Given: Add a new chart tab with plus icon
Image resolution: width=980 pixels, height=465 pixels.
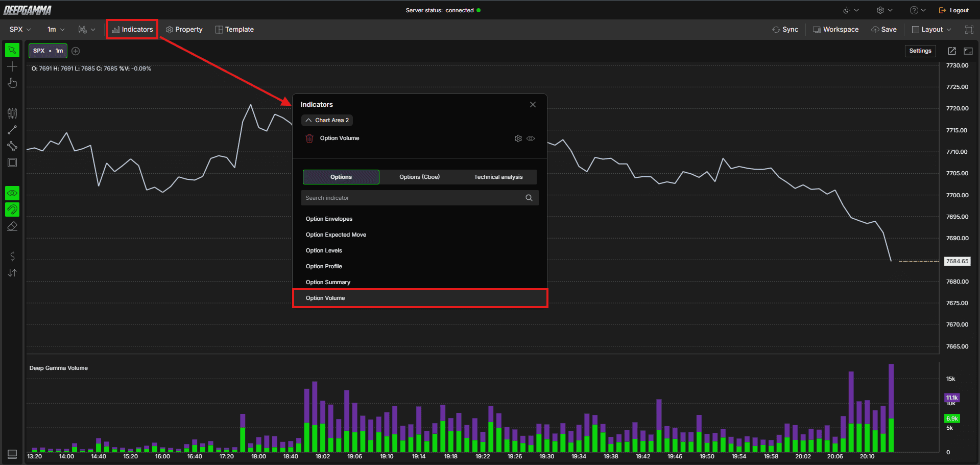Looking at the screenshot, I should click(x=76, y=51).
